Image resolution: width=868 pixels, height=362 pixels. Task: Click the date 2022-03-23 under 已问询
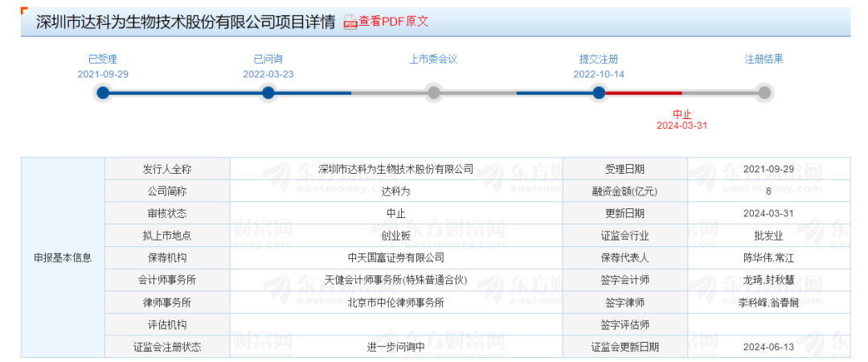tap(268, 74)
